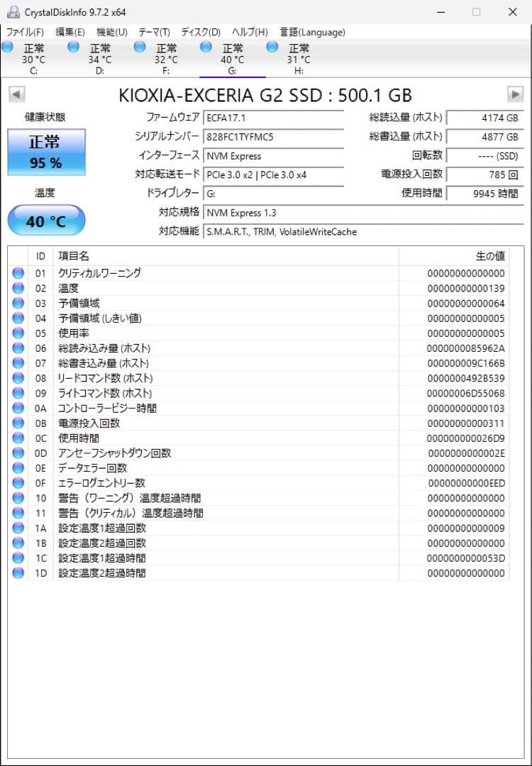This screenshot has width=532, height=766.
Task: Select the データエラー回数 attribute row
Action: tap(259, 468)
